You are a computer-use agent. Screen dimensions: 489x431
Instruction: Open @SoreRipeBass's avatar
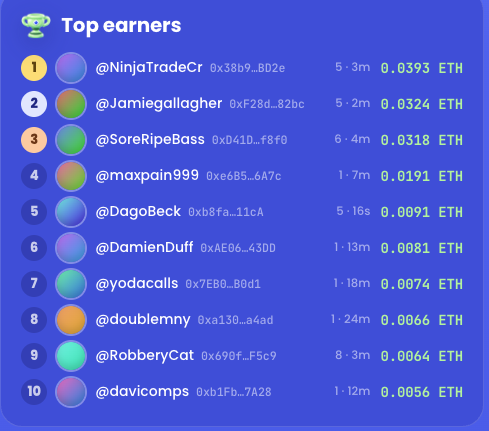[x=71, y=140]
